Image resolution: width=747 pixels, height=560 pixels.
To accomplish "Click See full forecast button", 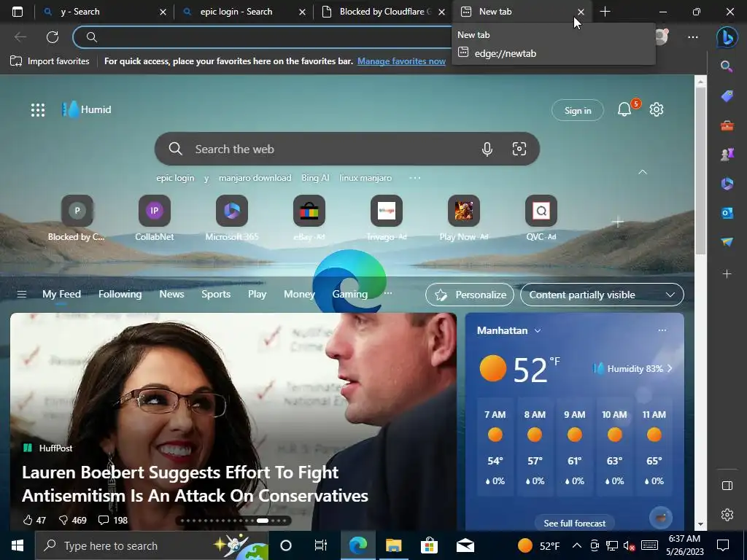I will [575, 524].
